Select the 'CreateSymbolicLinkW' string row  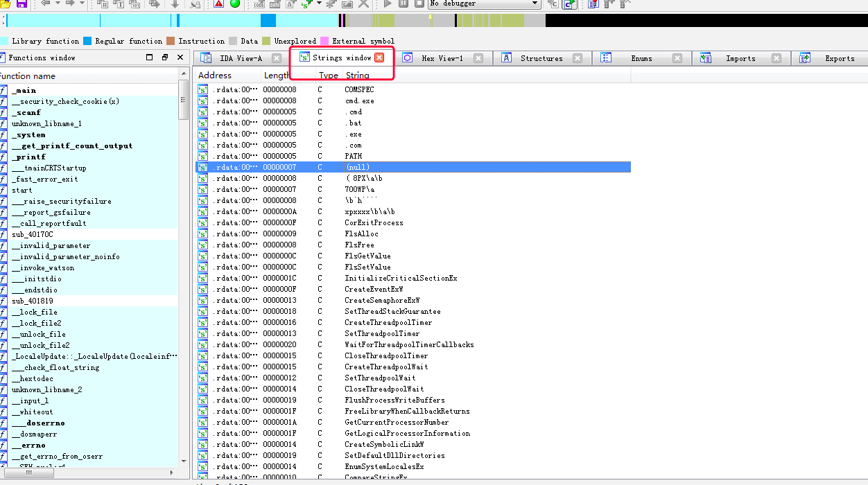413,444
